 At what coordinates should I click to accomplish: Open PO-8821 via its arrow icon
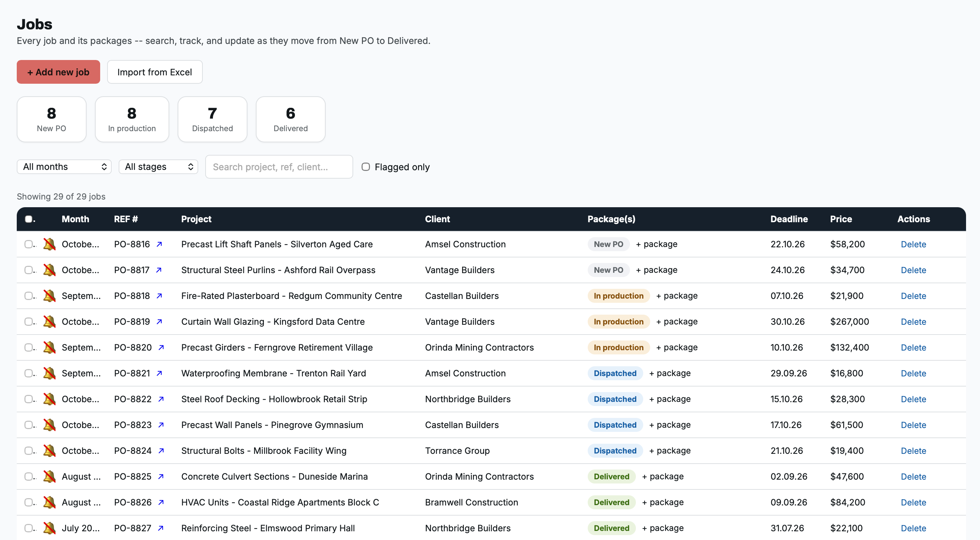click(159, 374)
